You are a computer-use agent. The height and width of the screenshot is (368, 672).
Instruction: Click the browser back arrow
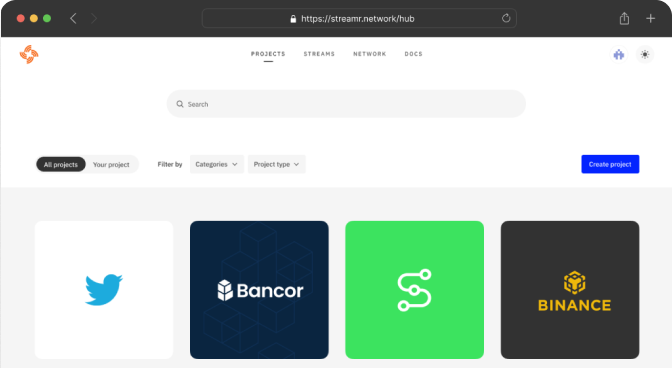[73, 18]
